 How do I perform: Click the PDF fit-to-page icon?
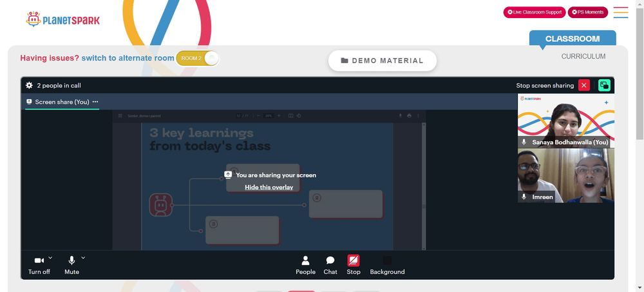[291, 116]
